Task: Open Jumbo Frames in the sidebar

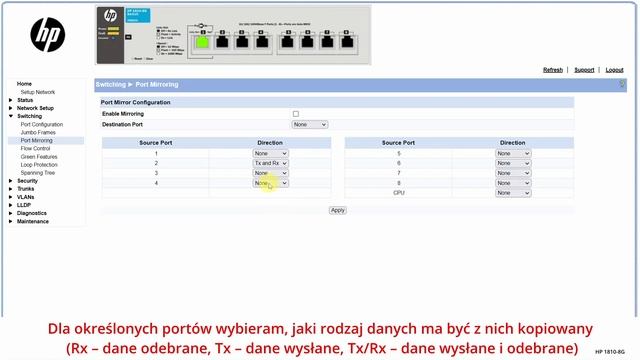Action: click(38, 133)
